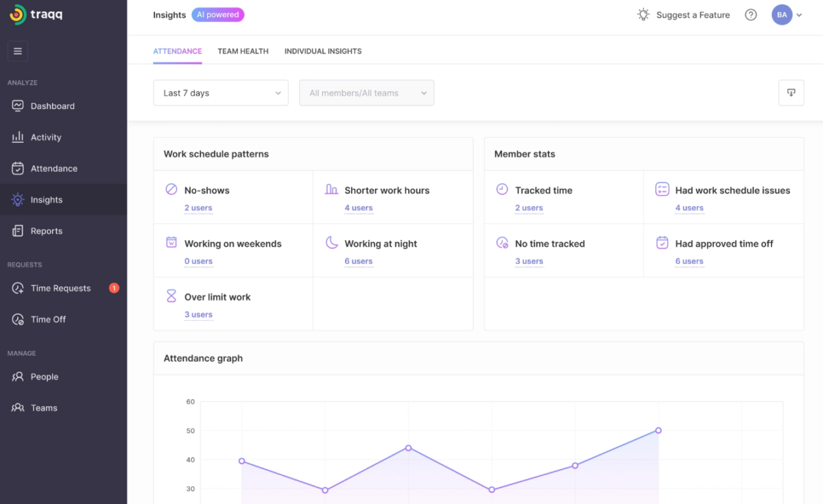
Task: Click the export download icon button
Action: click(x=791, y=93)
